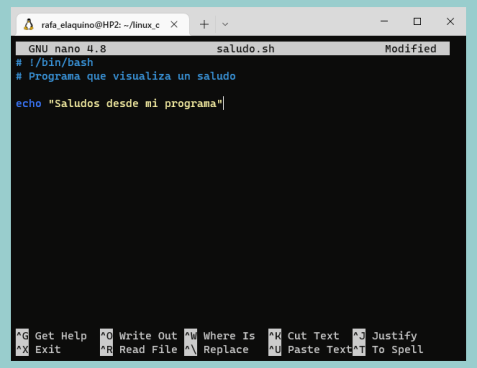Image resolution: width=477 pixels, height=368 pixels.
Task: Minimize the terminal window
Action: coord(384,21)
